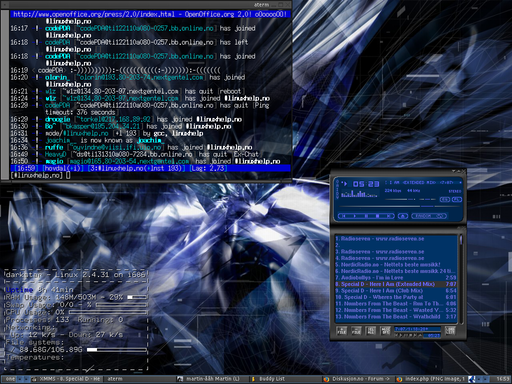Toggle the equalizer EQ button
This screenshot has width=512, height=384.
point(445,199)
